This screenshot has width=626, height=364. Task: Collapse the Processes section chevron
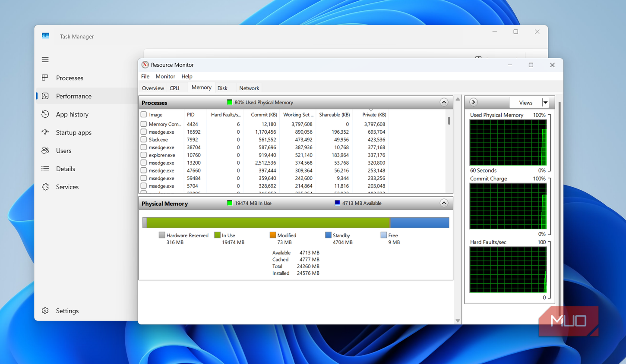[x=444, y=102]
